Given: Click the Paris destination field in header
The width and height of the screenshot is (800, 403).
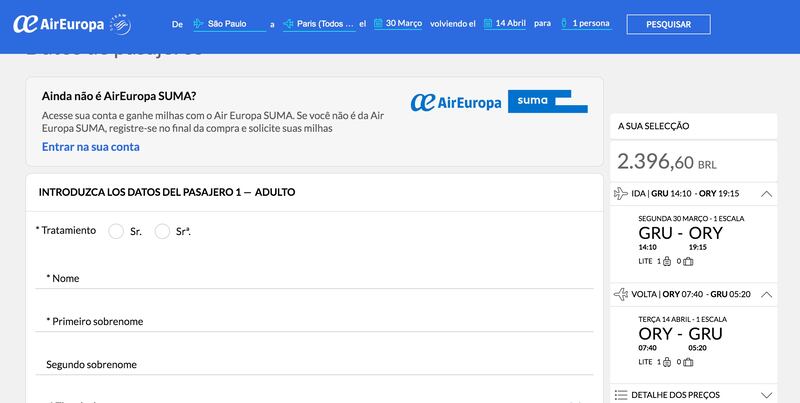Looking at the screenshot, I should point(327,23).
